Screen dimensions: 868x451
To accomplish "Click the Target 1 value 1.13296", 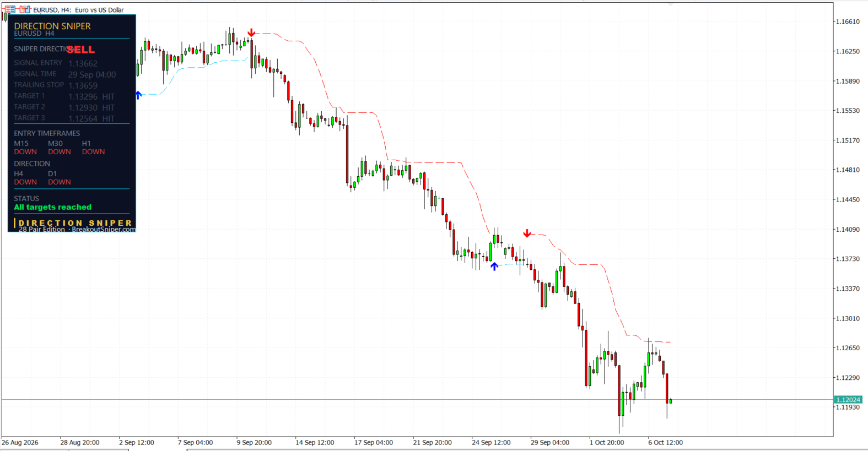I will (83, 97).
